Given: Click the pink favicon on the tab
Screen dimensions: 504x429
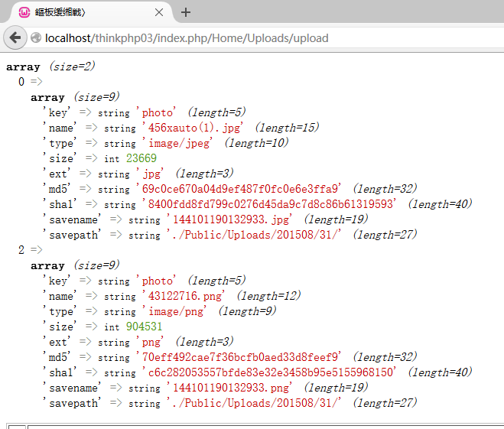Looking at the screenshot, I should [x=24, y=12].
